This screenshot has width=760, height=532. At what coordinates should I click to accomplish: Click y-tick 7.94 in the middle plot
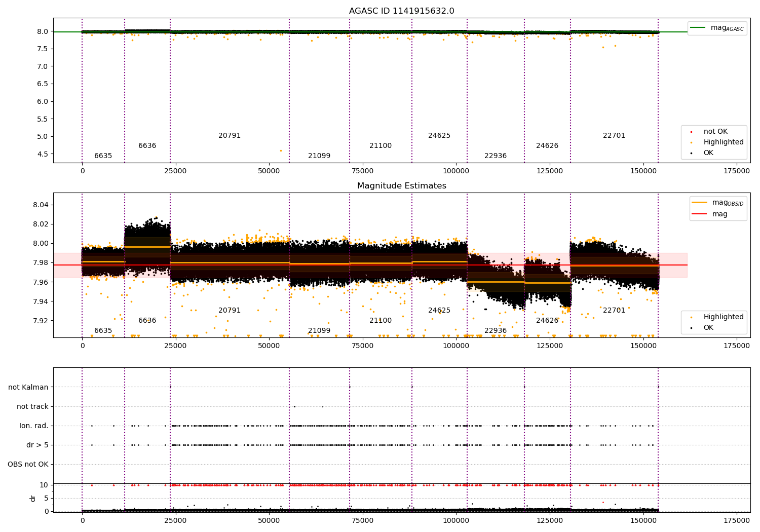pos(41,301)
